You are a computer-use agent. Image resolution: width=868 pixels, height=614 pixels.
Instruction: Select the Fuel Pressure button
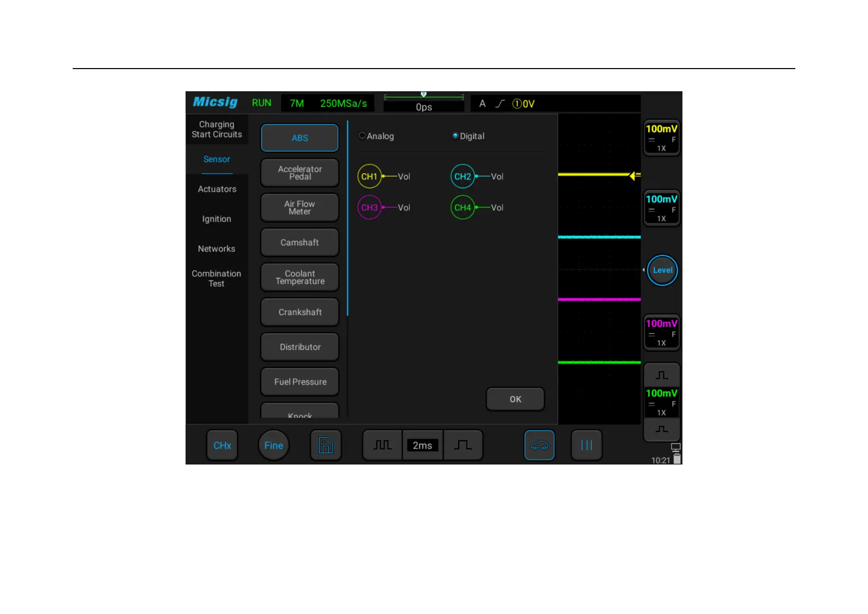[299, 381]
